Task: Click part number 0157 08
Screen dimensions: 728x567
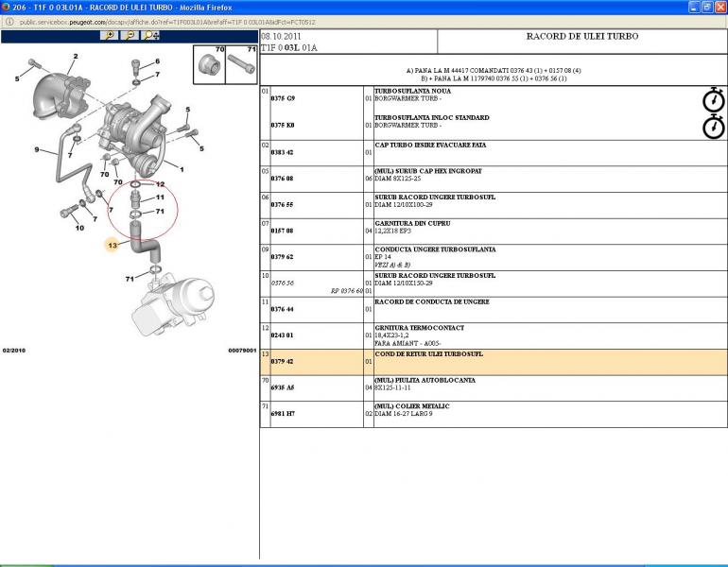Action: tap(283, 231)
